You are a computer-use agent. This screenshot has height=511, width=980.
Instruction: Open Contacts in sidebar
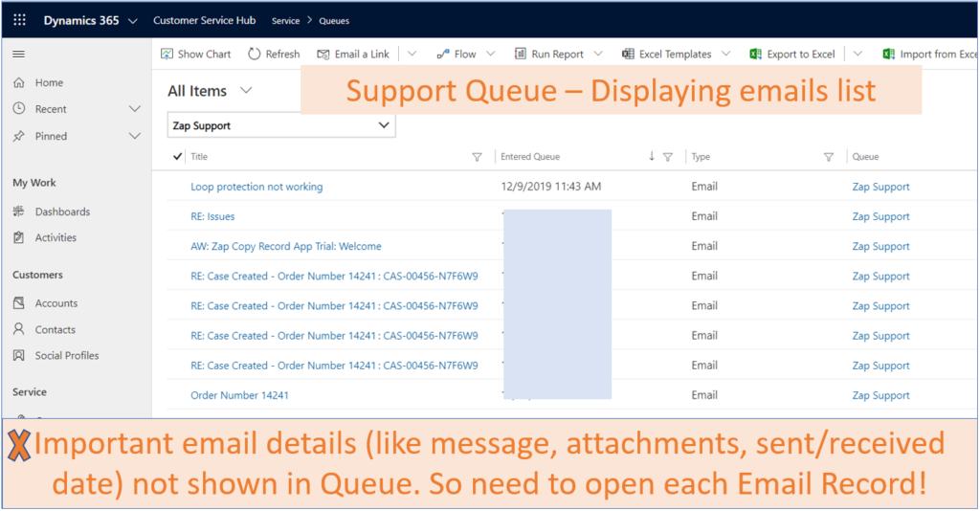[55, 330]
